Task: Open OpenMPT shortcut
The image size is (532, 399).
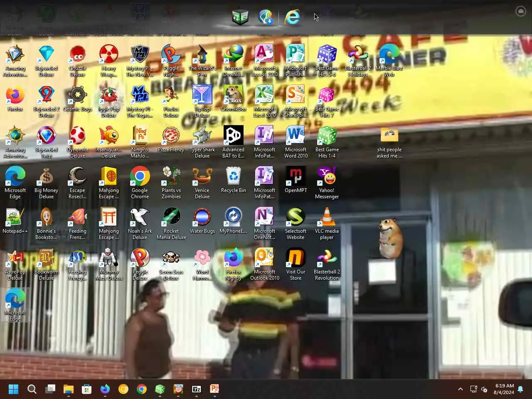Action: [x=296, y=180]
